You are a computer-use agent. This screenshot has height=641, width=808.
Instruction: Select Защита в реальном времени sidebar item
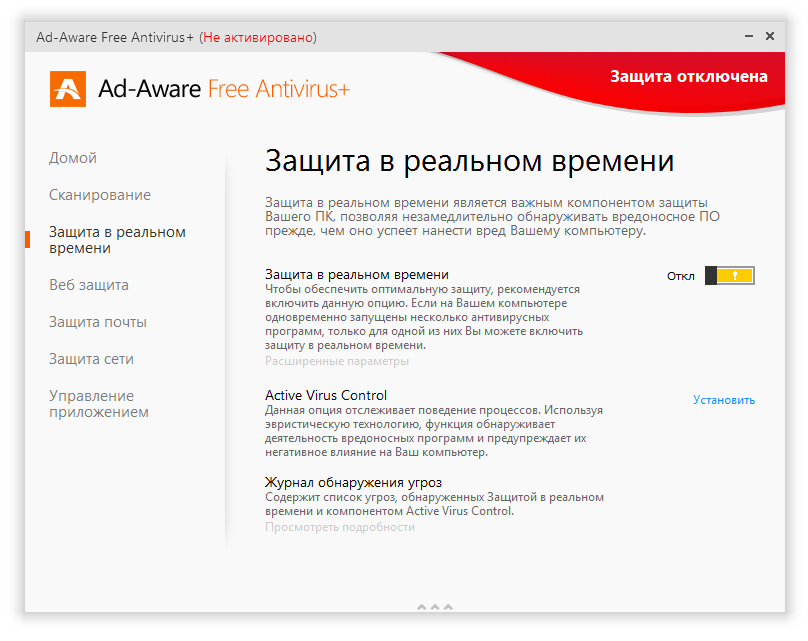[x=117, y=240]
